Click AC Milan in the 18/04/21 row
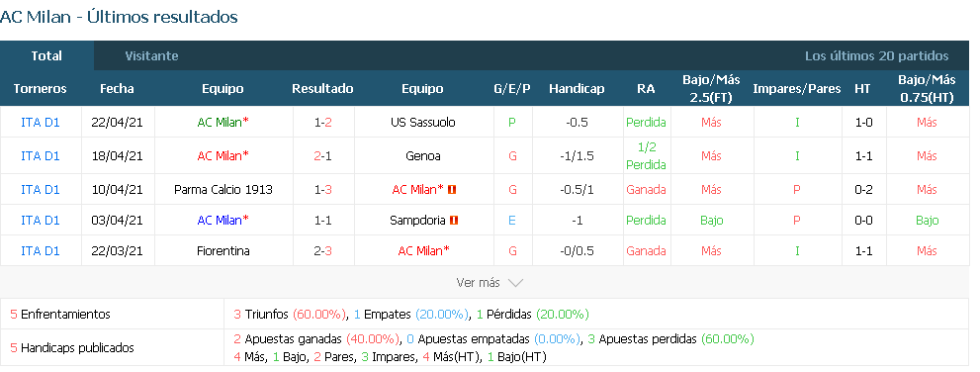This screenshot has width=980, height=372. [x=223, y=155]
